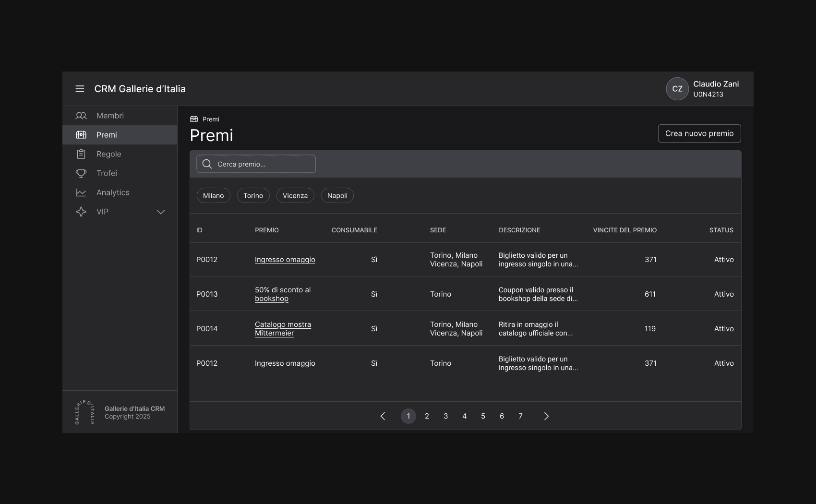Click the VIP star icon
Viewport: 816px width, 504px height.
pyautogui.click(x=81, y=212)
